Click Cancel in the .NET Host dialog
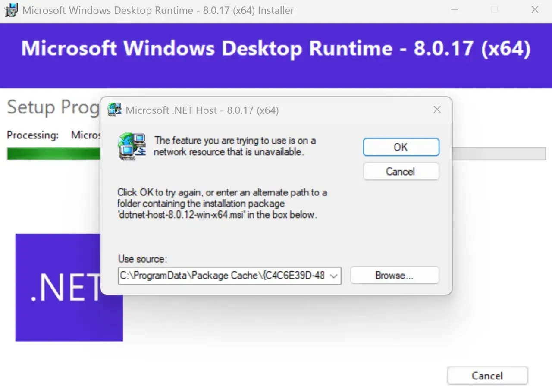The height and width of the screenshot is (392, 552). (401, 171)
